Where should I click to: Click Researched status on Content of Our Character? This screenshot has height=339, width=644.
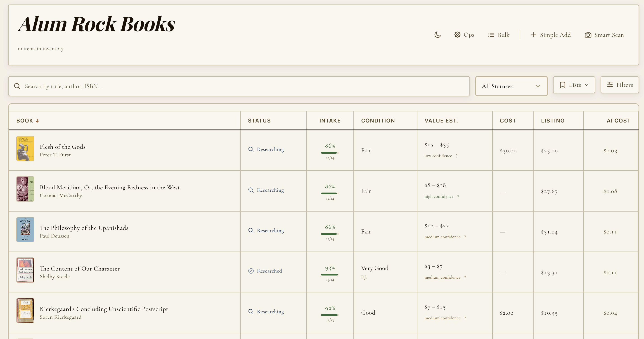coord(269,271)
